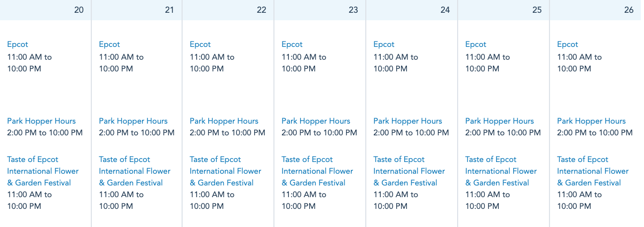Open the Epcot link under day 24
The height and width of the screenshot is (227, 644).
pos(384,44)
